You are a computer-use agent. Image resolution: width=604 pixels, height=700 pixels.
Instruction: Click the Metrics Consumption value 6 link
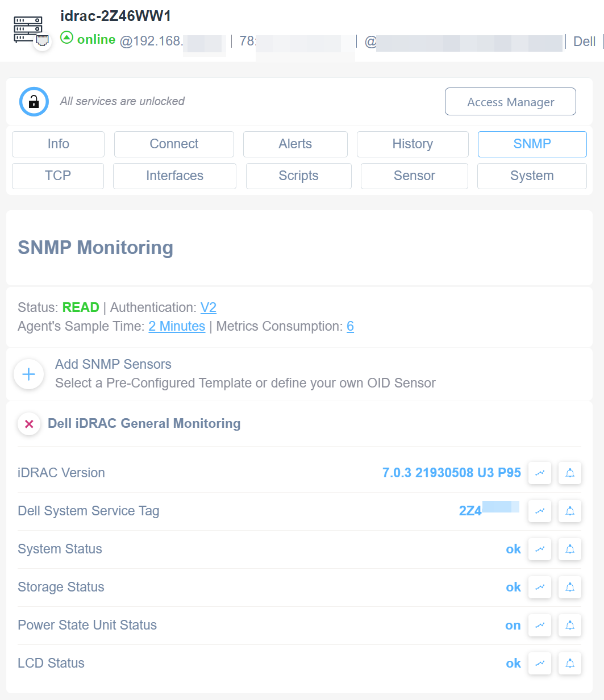351,326
